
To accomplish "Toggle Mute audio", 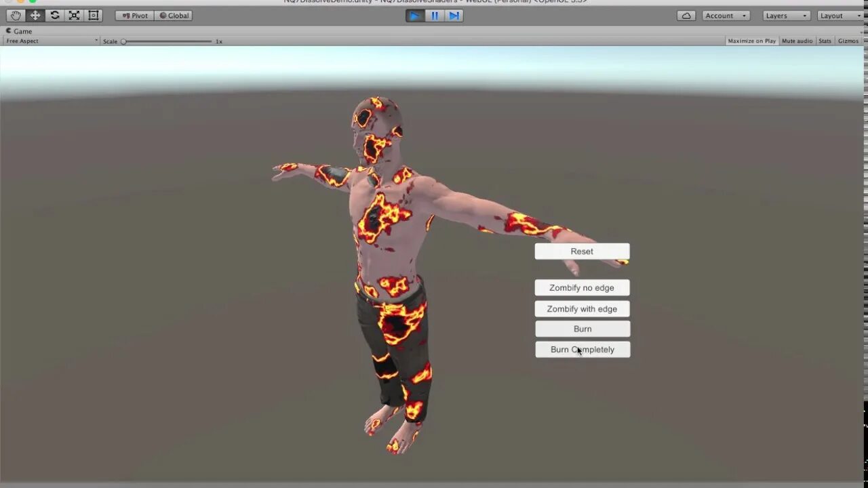I will tap(797, 41).
